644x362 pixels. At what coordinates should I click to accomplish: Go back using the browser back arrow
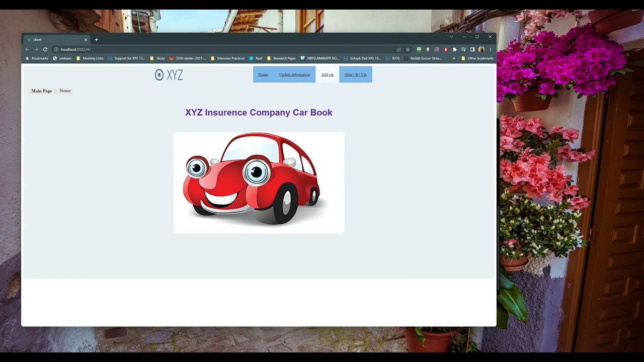[x=27, y=49]
